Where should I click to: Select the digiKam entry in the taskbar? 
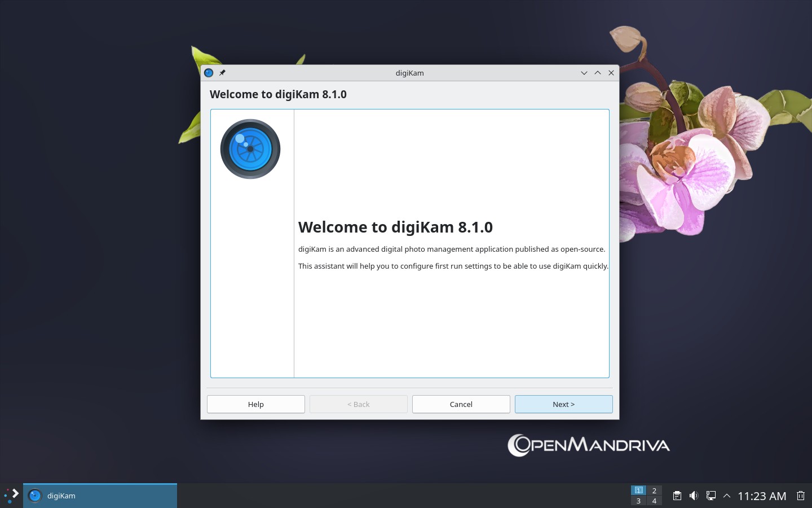(x=100, y=496)
